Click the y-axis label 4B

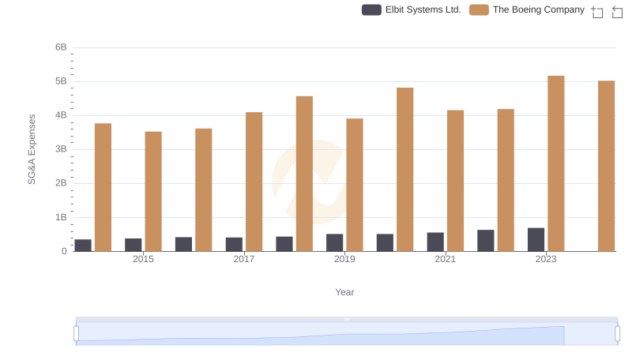coord(61,115)
